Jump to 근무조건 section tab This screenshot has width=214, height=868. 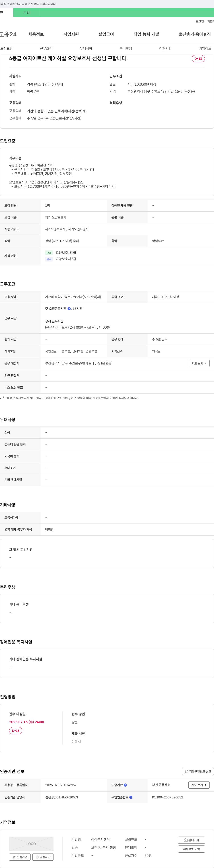[46, 49]
